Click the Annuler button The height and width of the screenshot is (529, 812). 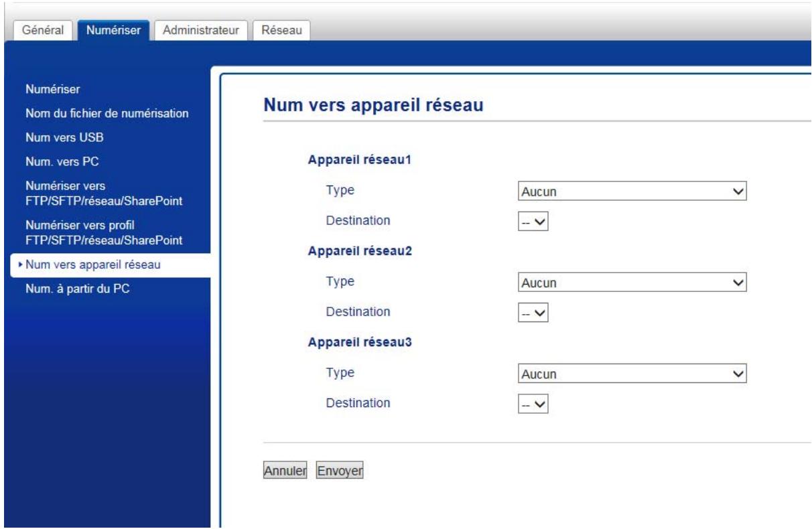click(285, 471)
